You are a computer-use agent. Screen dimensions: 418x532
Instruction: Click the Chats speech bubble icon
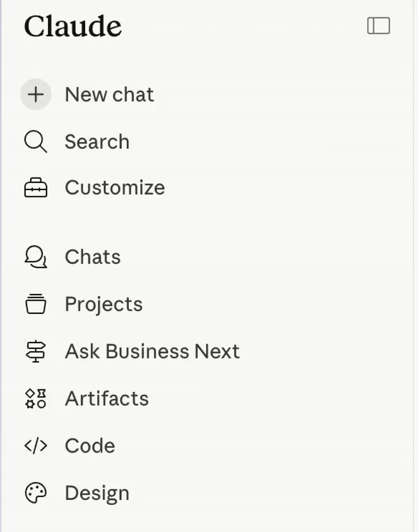pos(36,258)
